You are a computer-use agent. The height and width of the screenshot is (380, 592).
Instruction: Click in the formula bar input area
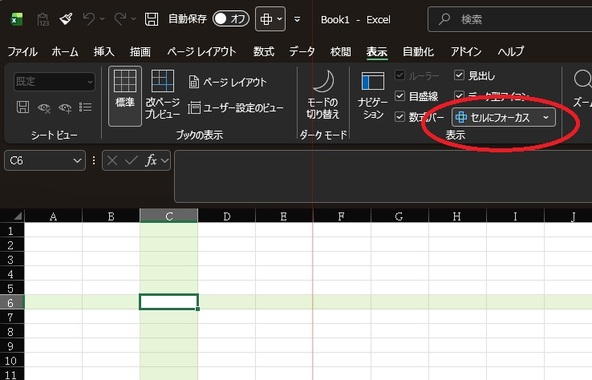(383, 176)
